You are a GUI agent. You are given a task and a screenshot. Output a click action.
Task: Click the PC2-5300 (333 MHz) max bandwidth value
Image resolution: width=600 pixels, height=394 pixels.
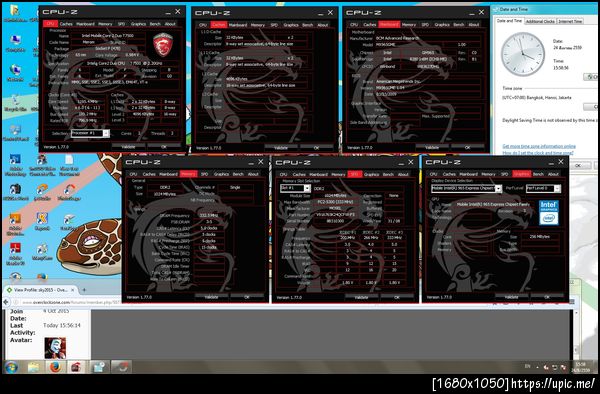(335, 202)
